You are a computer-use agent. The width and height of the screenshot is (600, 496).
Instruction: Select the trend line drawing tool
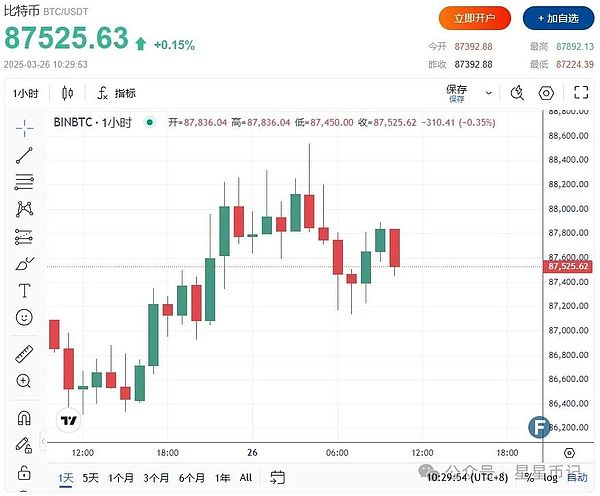coord(24,155)
